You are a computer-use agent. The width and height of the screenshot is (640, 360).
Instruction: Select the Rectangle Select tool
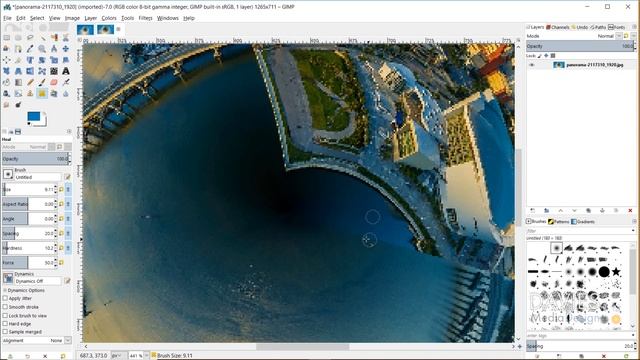(7, 38)
